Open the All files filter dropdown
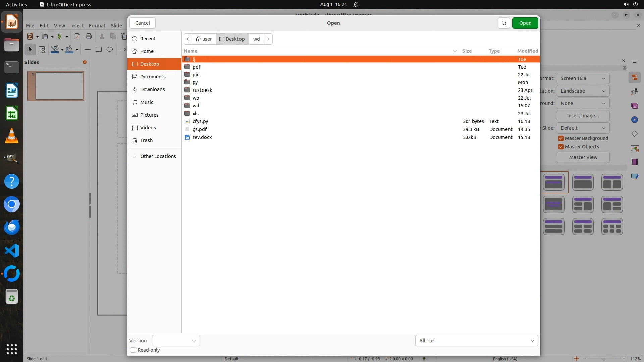Viewport: 644px width, 362px height. coord(476,341)
